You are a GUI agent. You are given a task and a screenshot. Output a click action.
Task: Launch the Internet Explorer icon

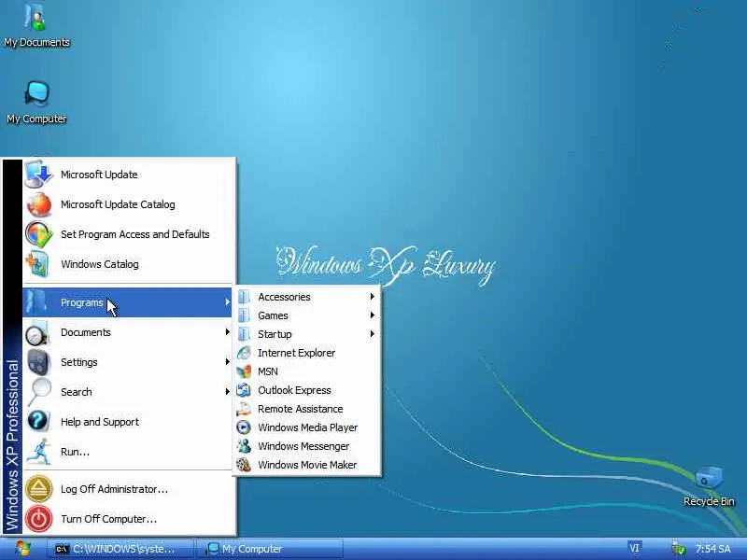(244, 353)
